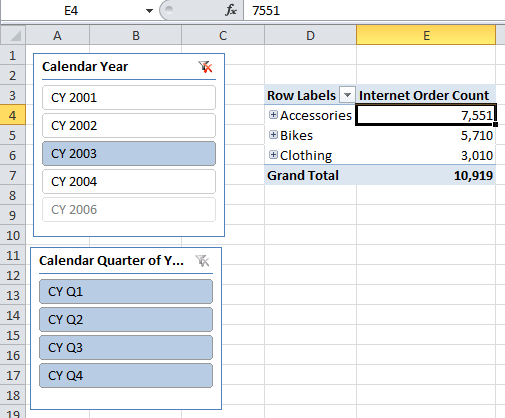The width and height of the screenshot is (505, 418).
Task: Select column E header
Action: click(426, 35)
